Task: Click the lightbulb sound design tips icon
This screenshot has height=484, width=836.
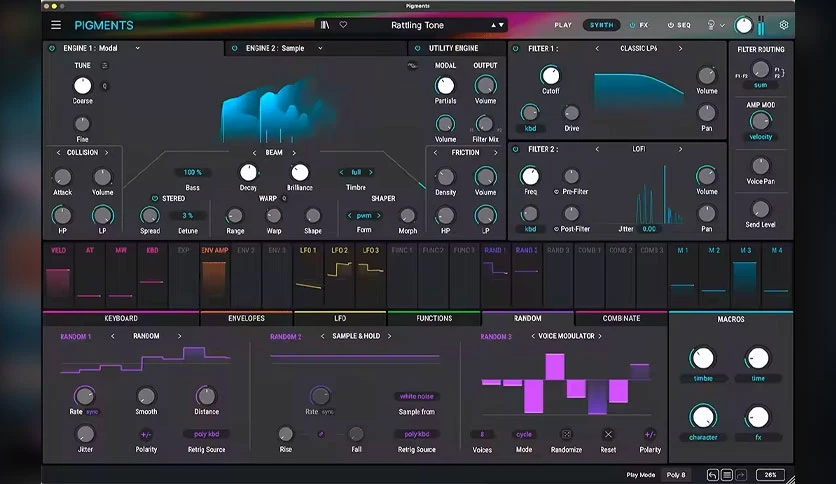Action: 711,25
